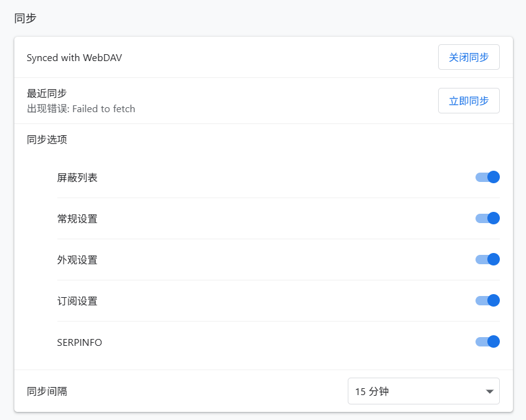
Task: Switch off 订阅设置 syncing
Action: [487, 300]
